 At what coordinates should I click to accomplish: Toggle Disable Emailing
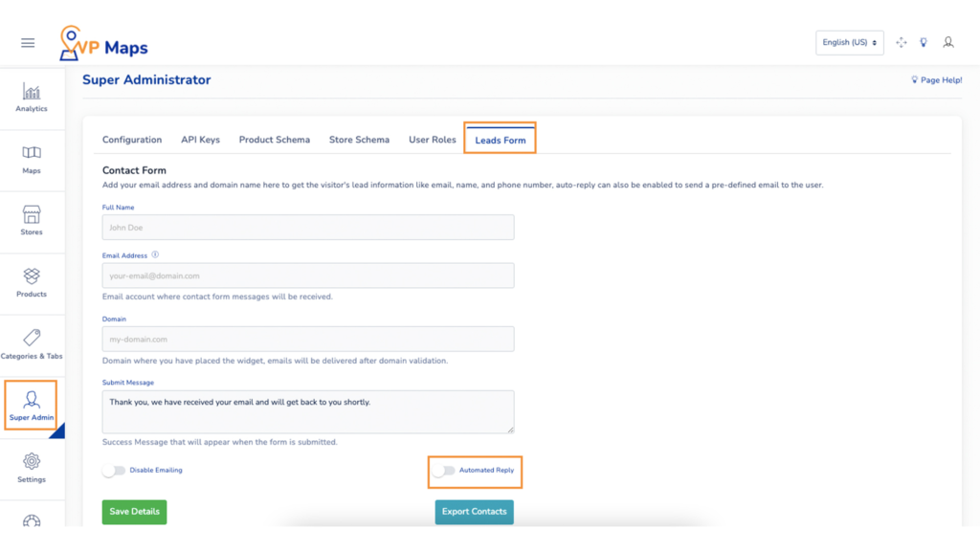pos(115,470)
